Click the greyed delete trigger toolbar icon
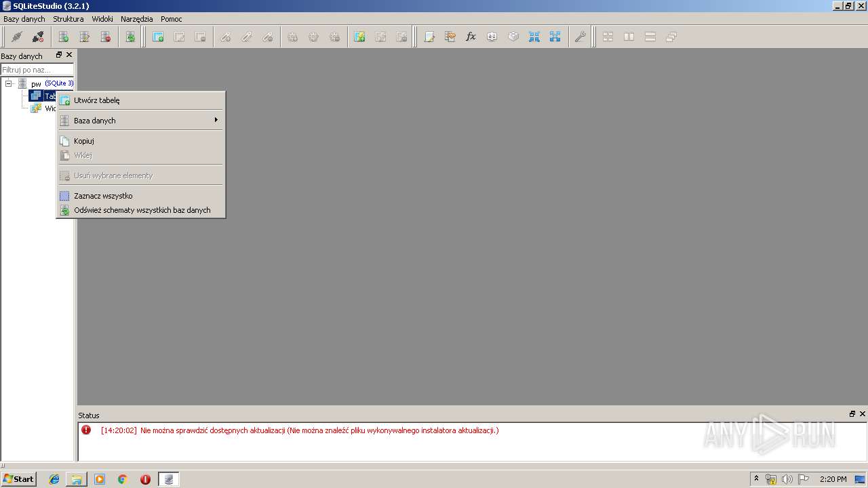The image size is (868, 488). coord(334,37)
